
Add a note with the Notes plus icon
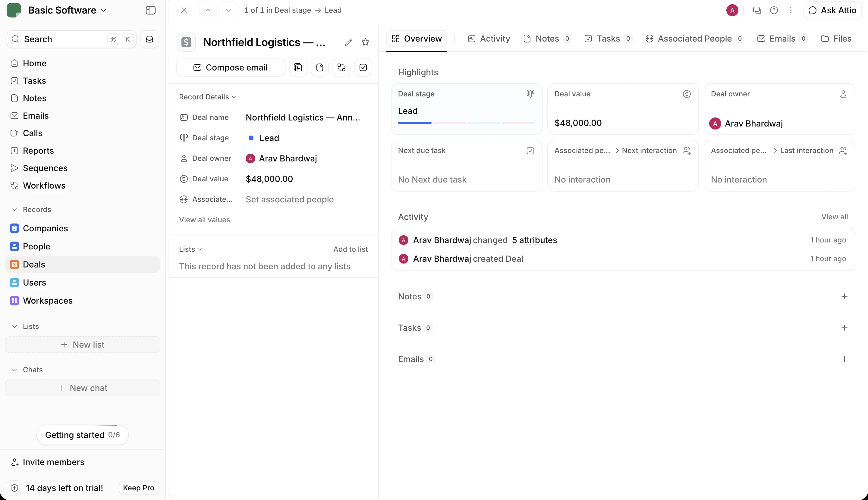(x=844, y=296)
